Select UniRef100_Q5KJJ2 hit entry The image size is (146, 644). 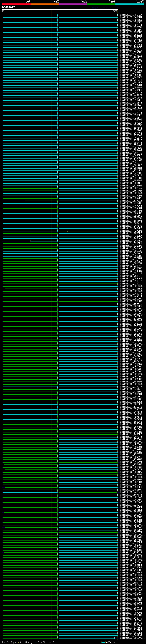(131, 273)
